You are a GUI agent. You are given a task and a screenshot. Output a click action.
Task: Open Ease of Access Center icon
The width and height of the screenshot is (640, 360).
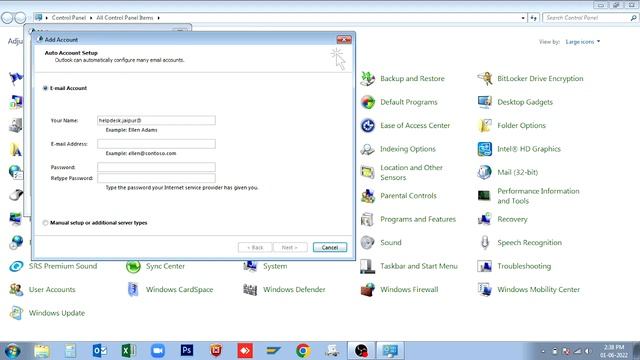point(368,125)
